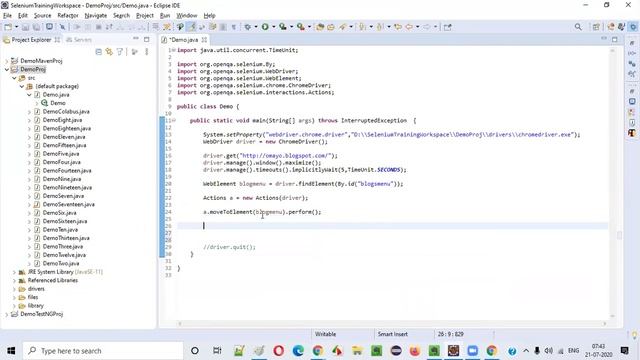This screenshot has width=640, height=360.
Task: Click the Open Perspective icon
Action: point(596,27)
